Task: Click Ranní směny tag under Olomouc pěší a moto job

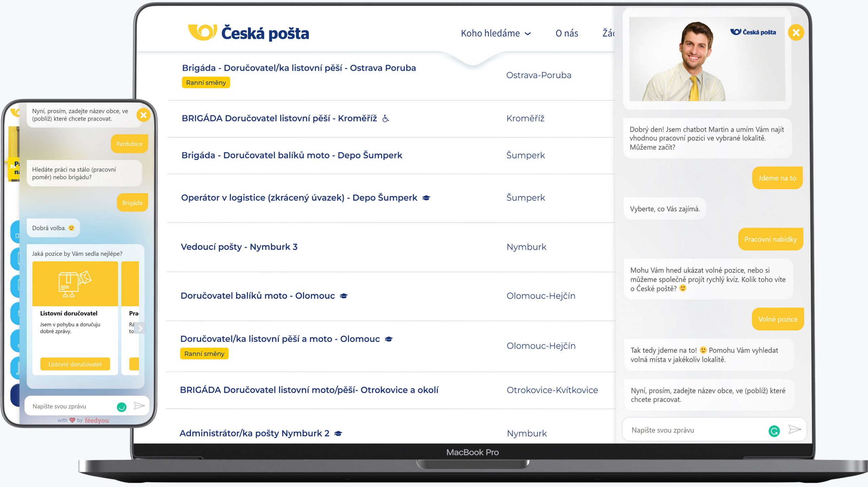Action: click(204, 354)
